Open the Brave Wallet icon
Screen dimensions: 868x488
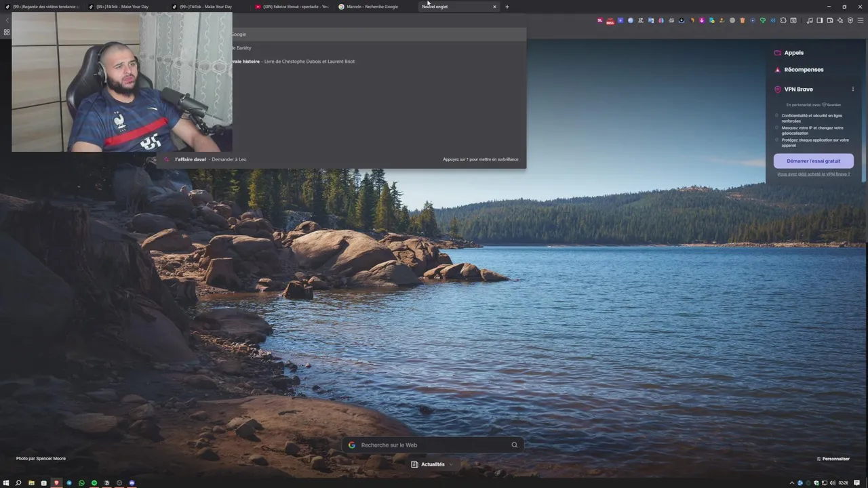(x=830, y=20)
